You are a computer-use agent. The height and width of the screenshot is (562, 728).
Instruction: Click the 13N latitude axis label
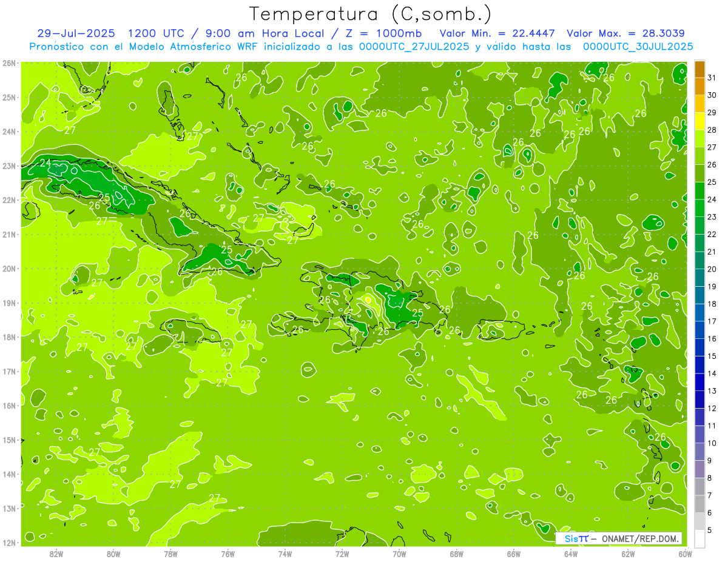click(9, 508)
